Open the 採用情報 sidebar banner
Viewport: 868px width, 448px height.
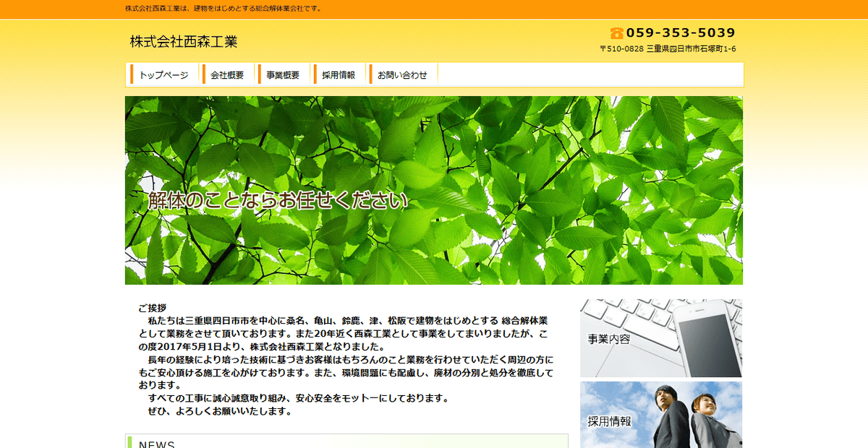pos(659,417)
